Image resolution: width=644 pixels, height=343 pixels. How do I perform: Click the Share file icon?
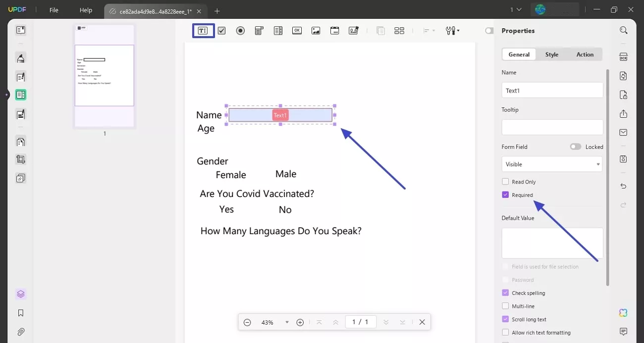(623, 114)
